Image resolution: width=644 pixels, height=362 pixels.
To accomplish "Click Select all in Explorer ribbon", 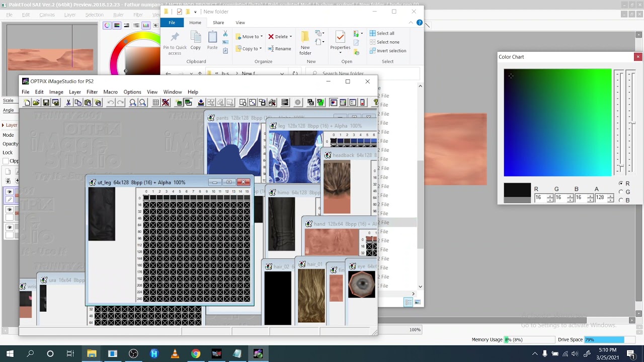I will [382, 33].
